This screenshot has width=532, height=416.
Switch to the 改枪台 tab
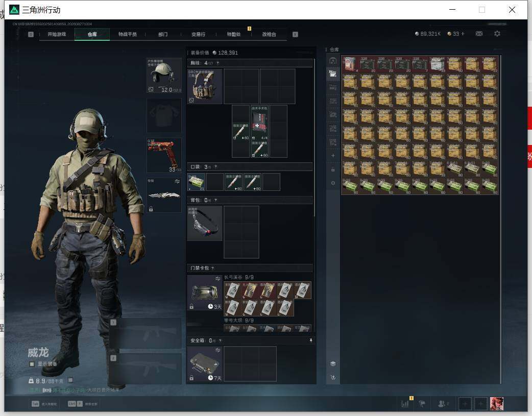click(x=269, y=34)
